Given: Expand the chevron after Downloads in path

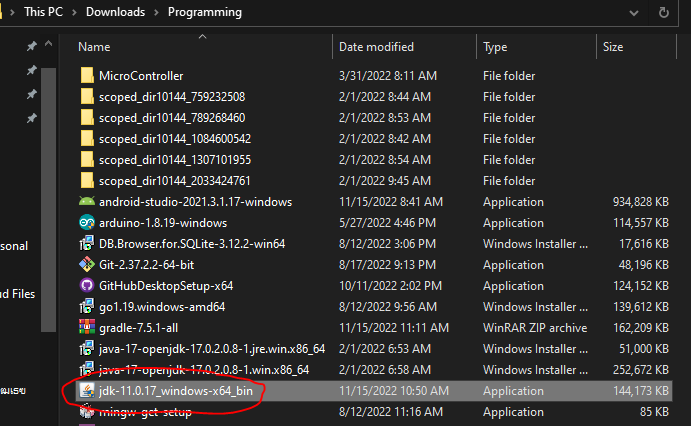Looking at the screenshot, I should click(x=156, y=12).
